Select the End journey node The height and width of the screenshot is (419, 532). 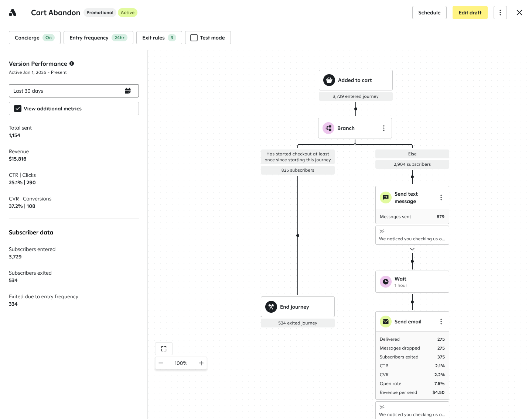pyautogui.click(x=298, y=307)
